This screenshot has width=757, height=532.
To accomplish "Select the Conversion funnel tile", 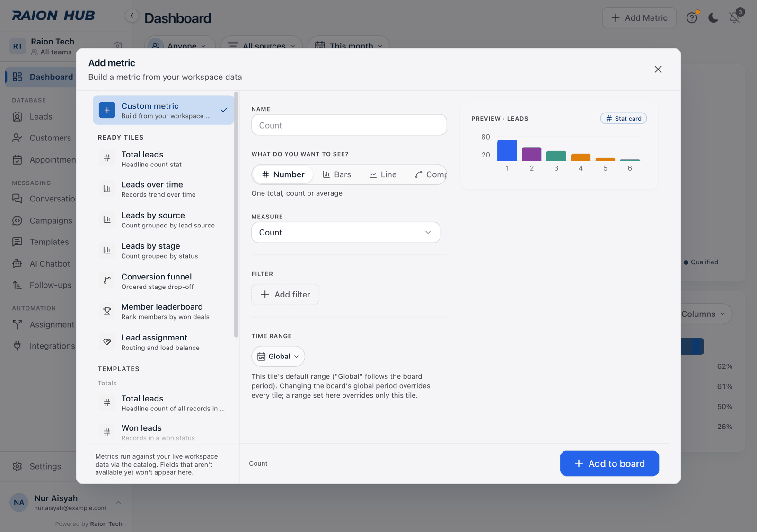I will click(x=163, y=281).
